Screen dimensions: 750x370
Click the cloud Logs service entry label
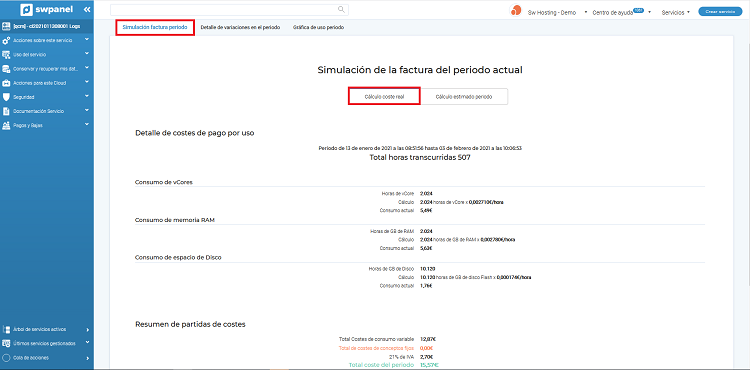[x=47, y=26]
